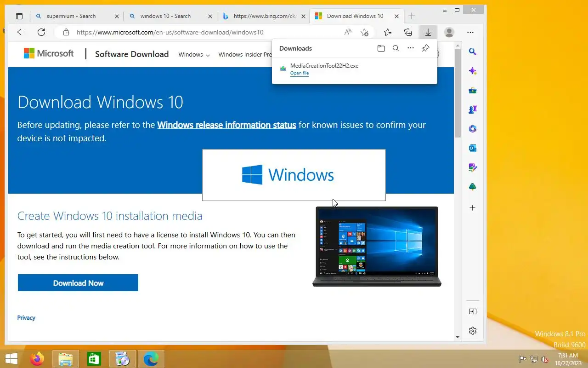Open the Store app on taskbar

point(94,359)
